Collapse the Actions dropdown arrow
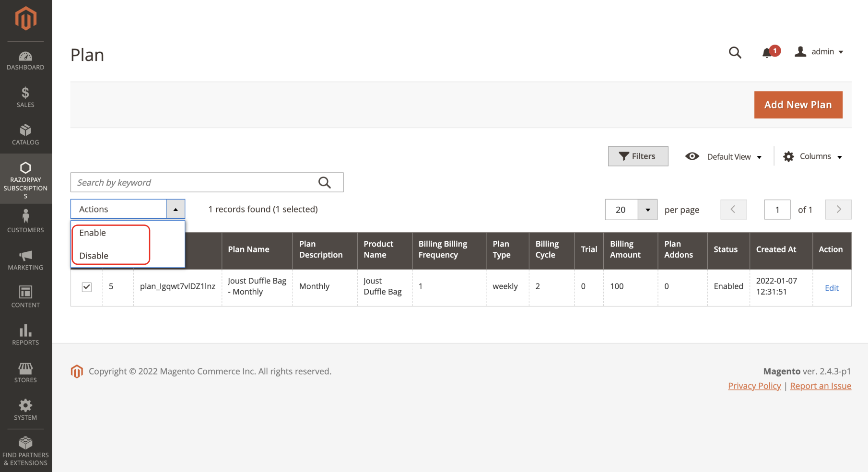The height and width of the screenshot is (472, 868). coord(176,209)
